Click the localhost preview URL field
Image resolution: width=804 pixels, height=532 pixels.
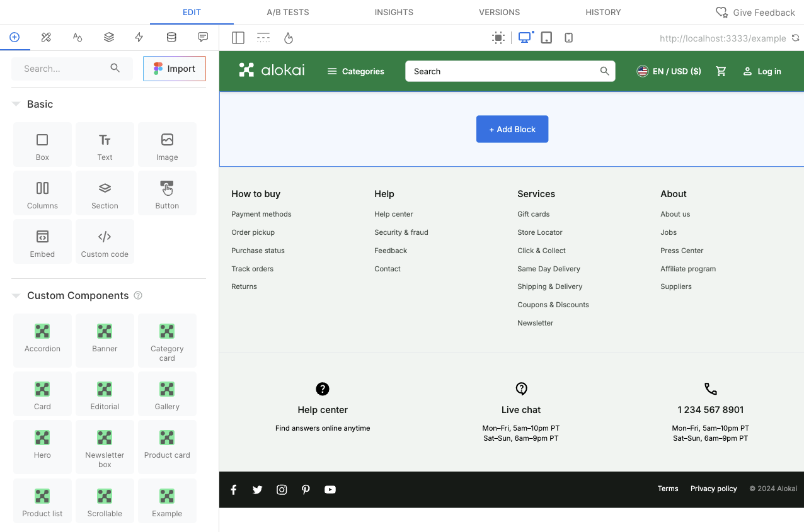click(x=723, y=38)
